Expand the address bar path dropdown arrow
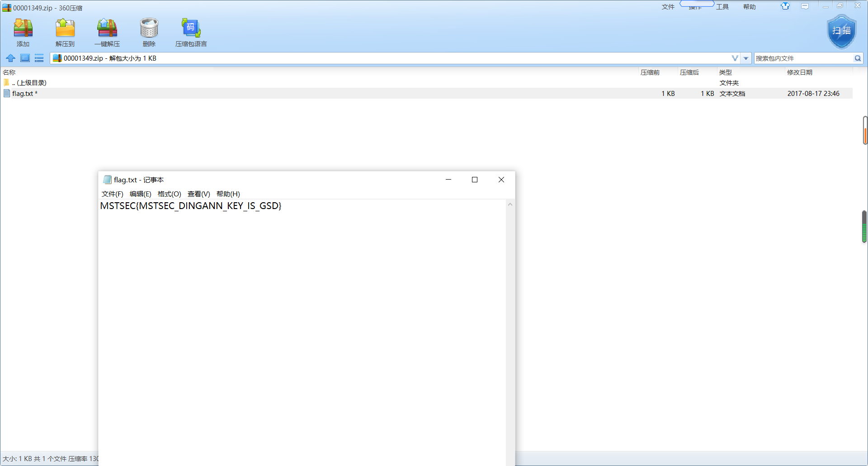868x466 pixels. click(746, 58)
